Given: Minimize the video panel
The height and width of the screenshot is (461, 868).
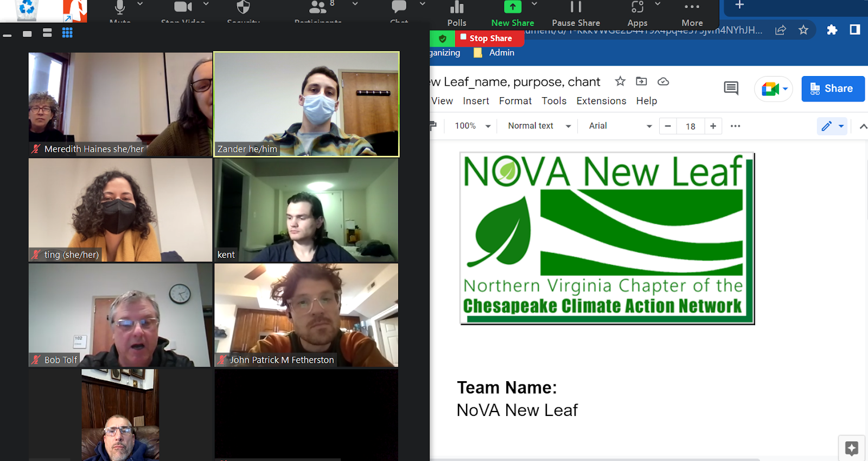Looking at the screenshot, I should click(7, 35).
